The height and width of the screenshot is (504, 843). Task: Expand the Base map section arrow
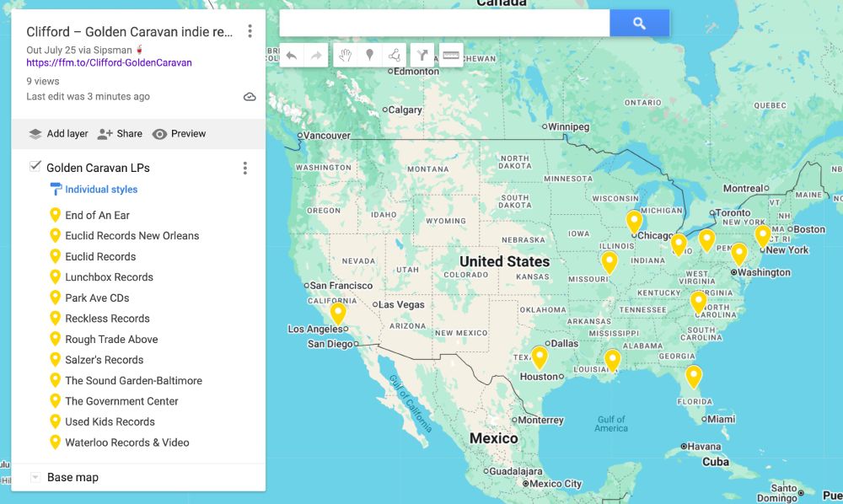[35, 477]
